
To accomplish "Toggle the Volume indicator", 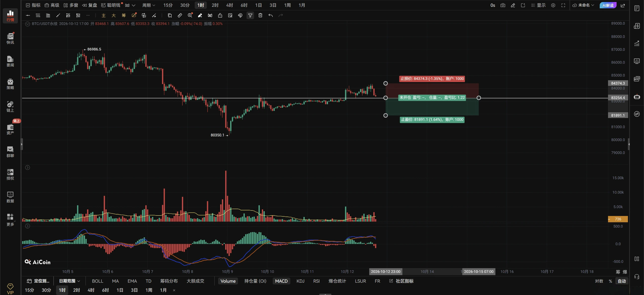I will point(228,281).
